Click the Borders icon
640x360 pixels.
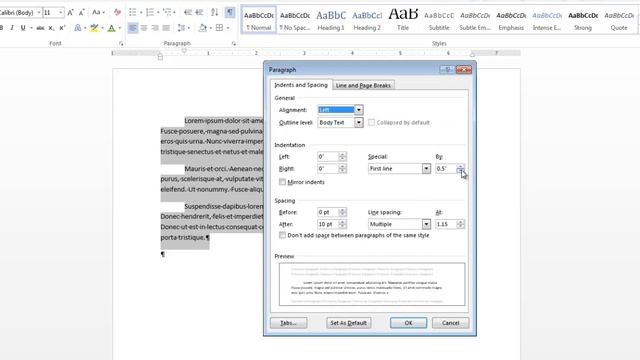219,28
